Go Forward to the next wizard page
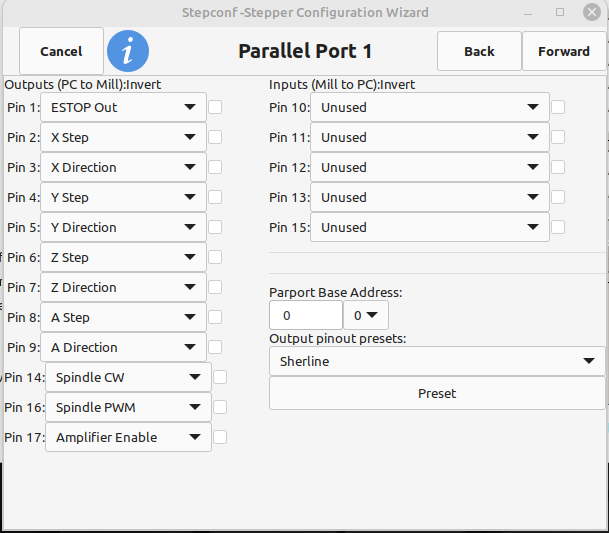Viewport: 609px width, 533px height. click(x=564, y=51)
